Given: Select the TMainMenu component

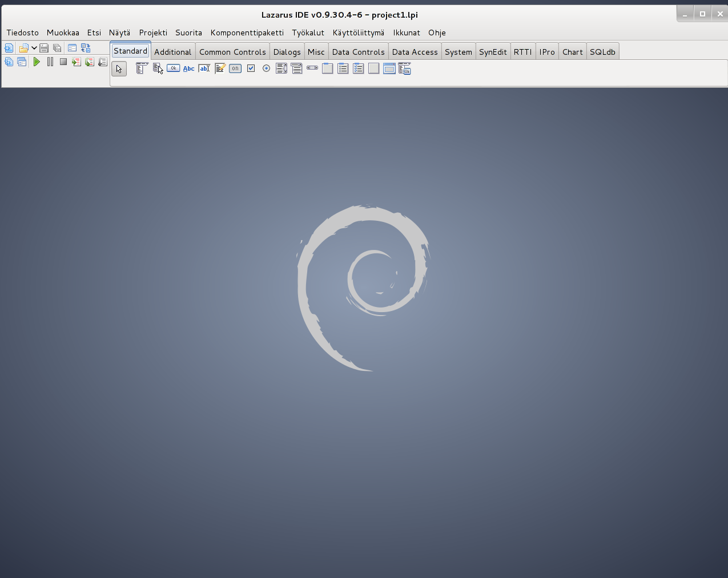Looking at the screenshot, I should tap(142, 68).
